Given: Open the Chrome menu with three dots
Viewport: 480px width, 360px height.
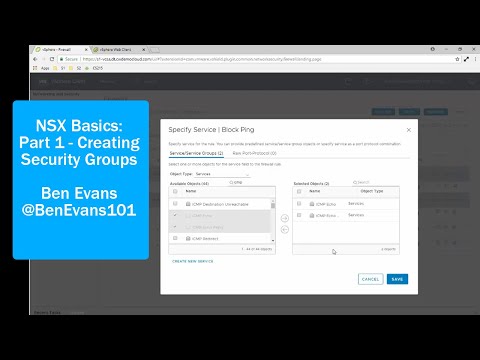Looking at the screenshot, I should tap(475, 59).
